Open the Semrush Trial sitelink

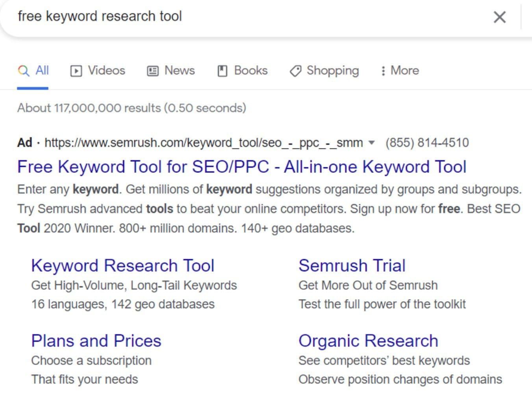(x=352, y=266)
